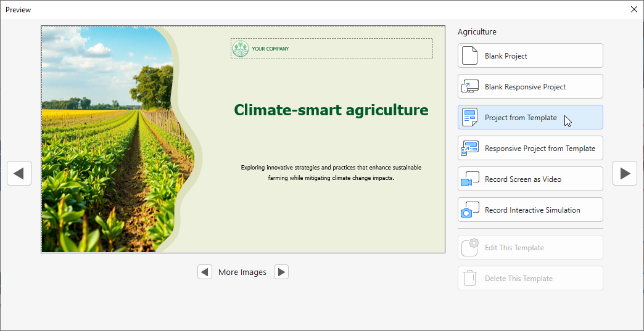
Task: Select the Blank Responsive Project icon
Action: tap(470, 86)
